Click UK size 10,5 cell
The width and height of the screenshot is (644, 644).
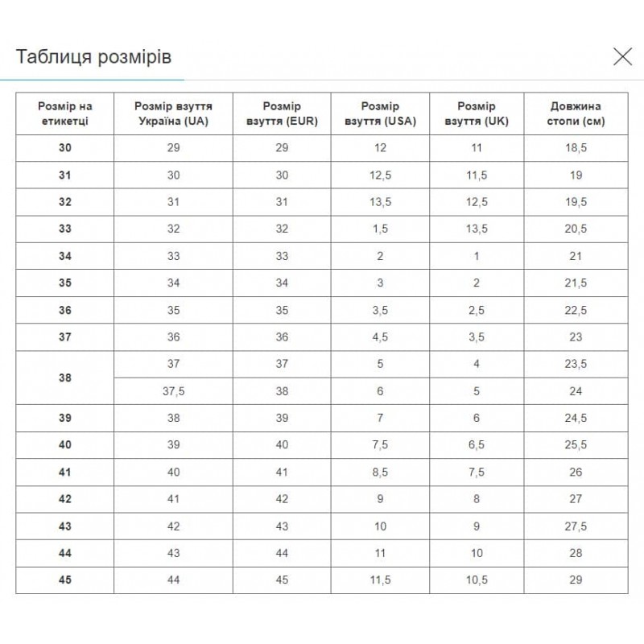point(477,580)
